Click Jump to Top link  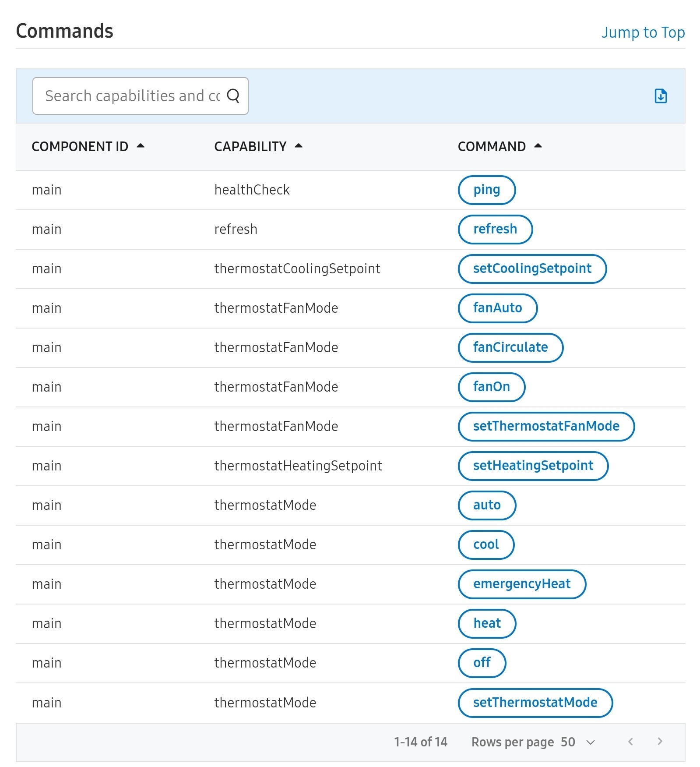pos(643,32)
